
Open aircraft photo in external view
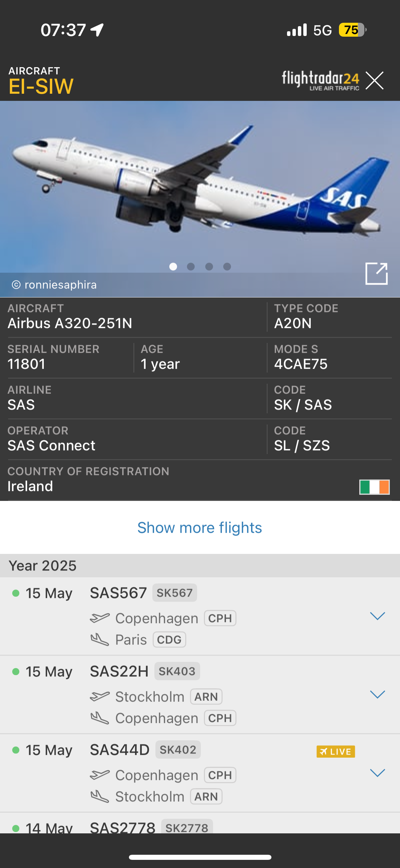376,273
